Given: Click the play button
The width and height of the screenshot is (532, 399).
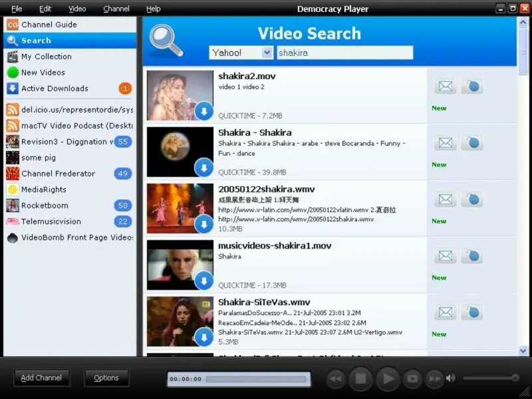Looking at the screenshot, I should [x=388, y=378].
